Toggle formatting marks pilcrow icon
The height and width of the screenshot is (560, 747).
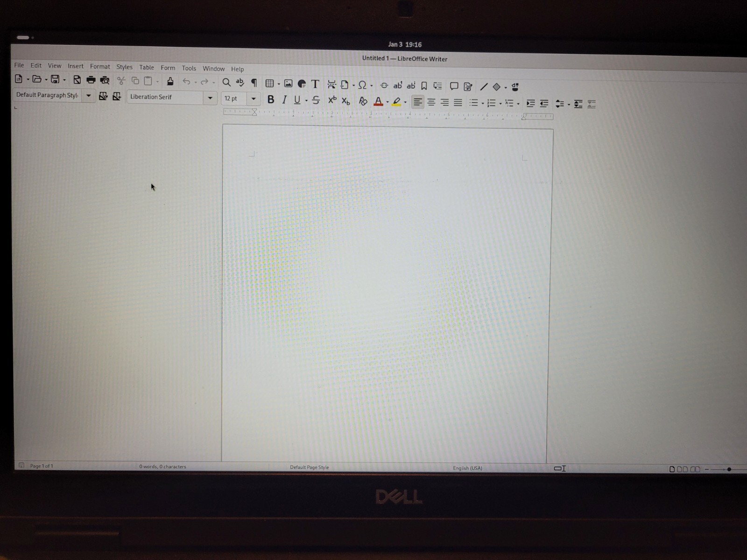254,83
